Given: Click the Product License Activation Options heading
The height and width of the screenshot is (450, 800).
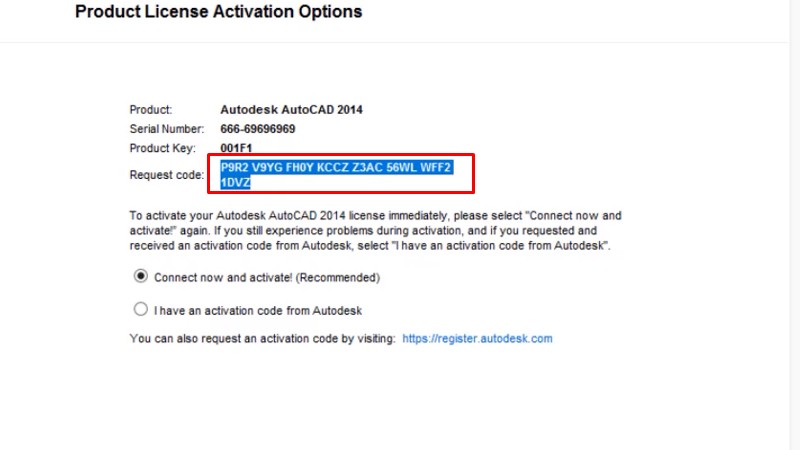Looking at the screenshot, I should 219,13.
